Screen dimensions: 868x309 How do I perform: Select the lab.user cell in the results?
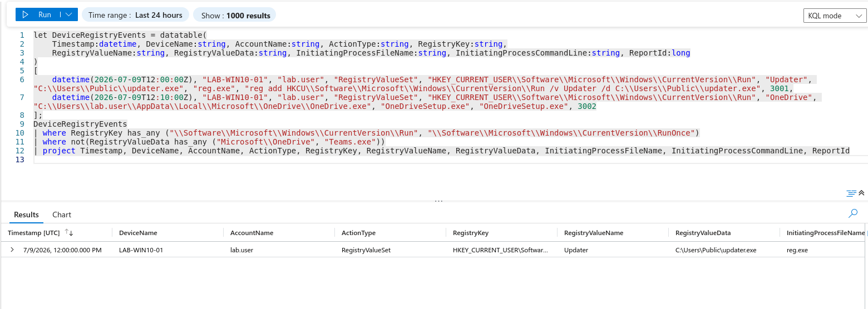(x=241, y=250)
